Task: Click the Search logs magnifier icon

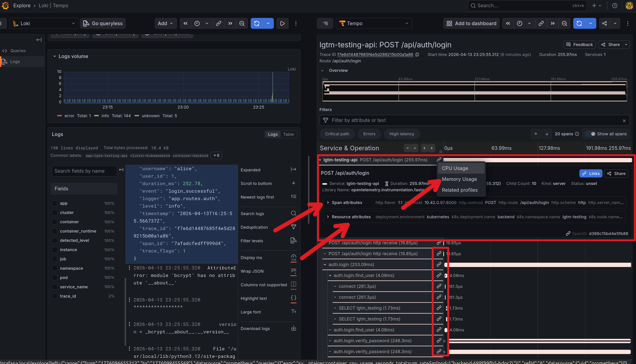Action: click(x=294, y=213)
